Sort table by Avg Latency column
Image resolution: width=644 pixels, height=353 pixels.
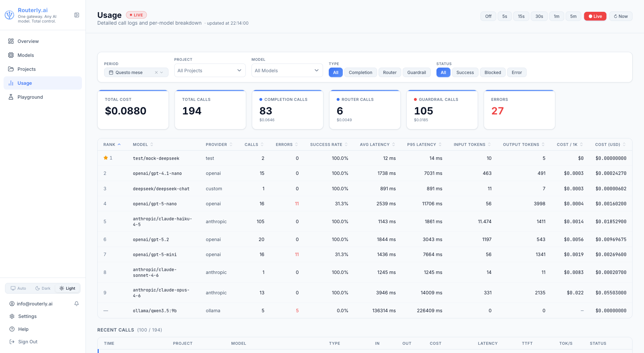coord(377,144)
